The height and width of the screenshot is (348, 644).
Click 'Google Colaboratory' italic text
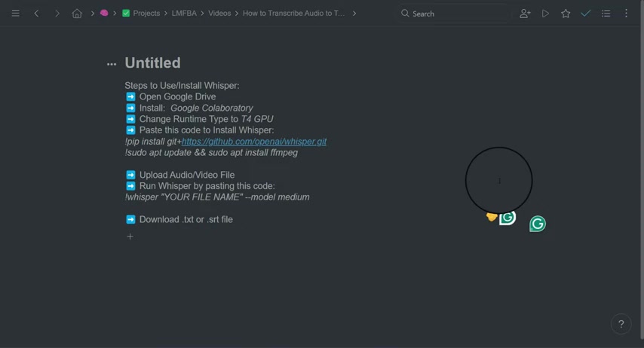click(211, 108)
